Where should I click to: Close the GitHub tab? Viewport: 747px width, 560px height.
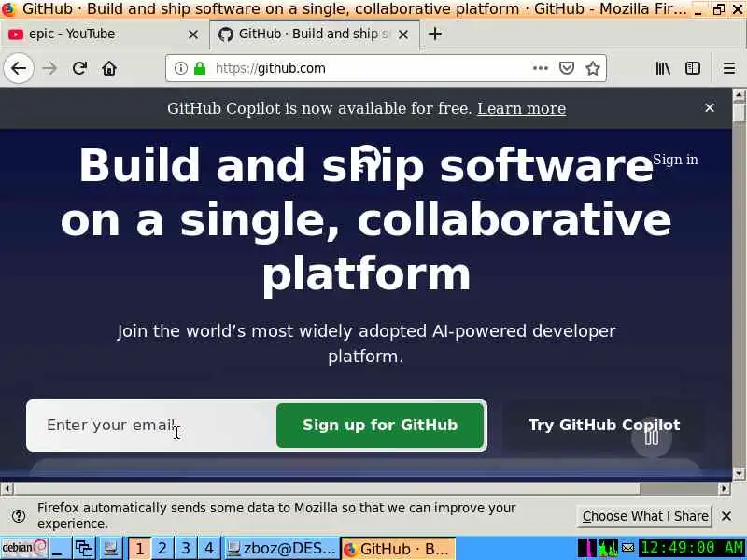(403, 35)
